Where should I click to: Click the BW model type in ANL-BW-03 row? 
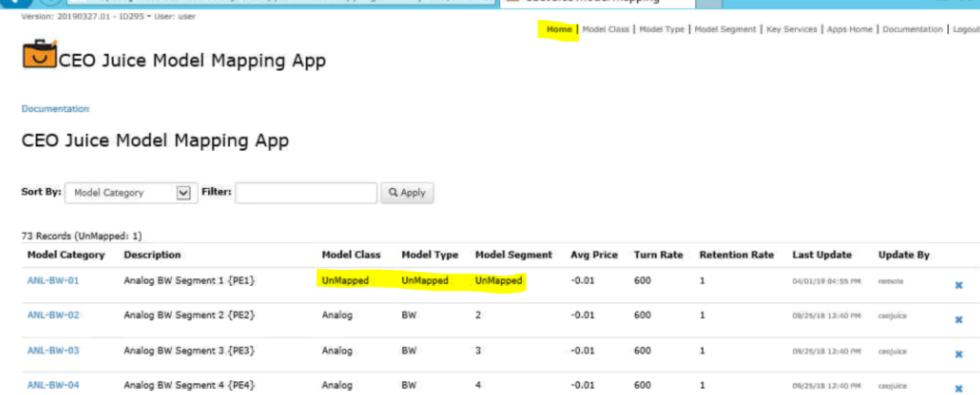(x=409, y=351)
